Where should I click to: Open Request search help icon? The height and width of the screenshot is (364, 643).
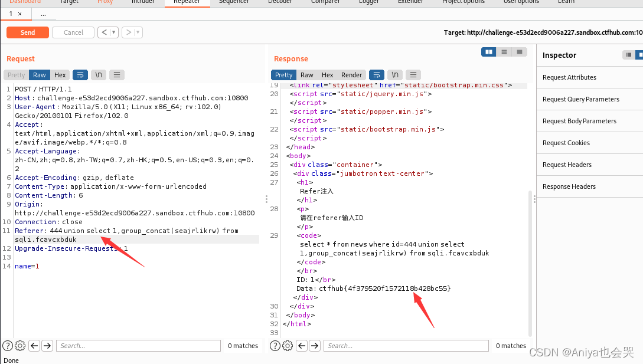pos(8,346)
